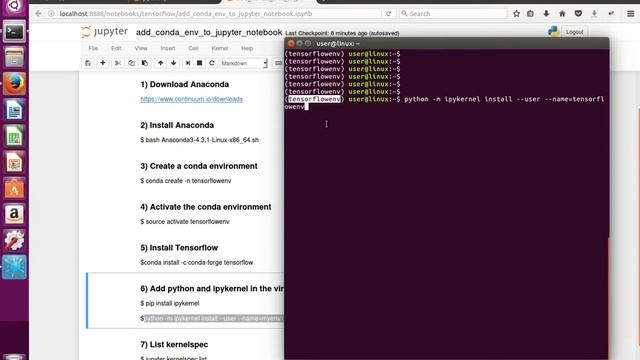This screenshot has width=640, height=360.
Task: Click the 'bash Anaconda3-4.3.1-Linux-x86_64.sh' line
Action: tap(200, 140)
